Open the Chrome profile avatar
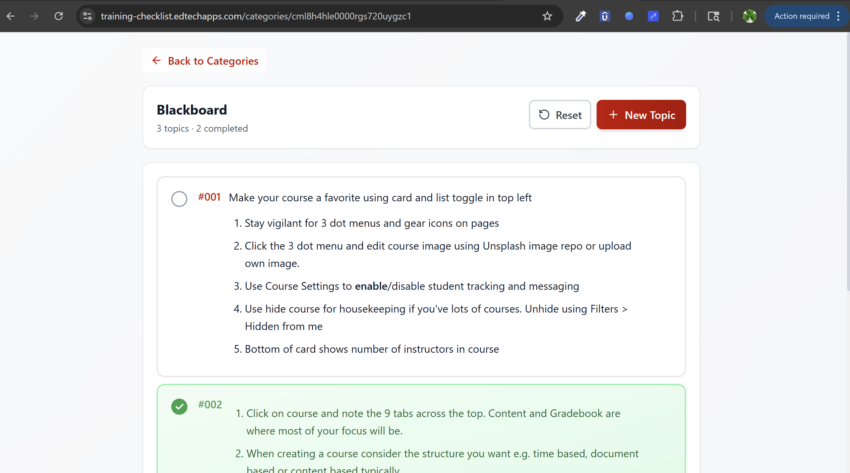850x473 pixels. click(749, 16)
